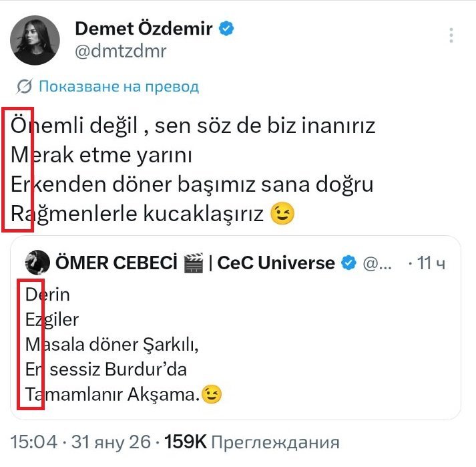Viewport: 476px width, 467px height.
Task: Click the "11 ч" quoted tweet timestamp
Action: 431,263
